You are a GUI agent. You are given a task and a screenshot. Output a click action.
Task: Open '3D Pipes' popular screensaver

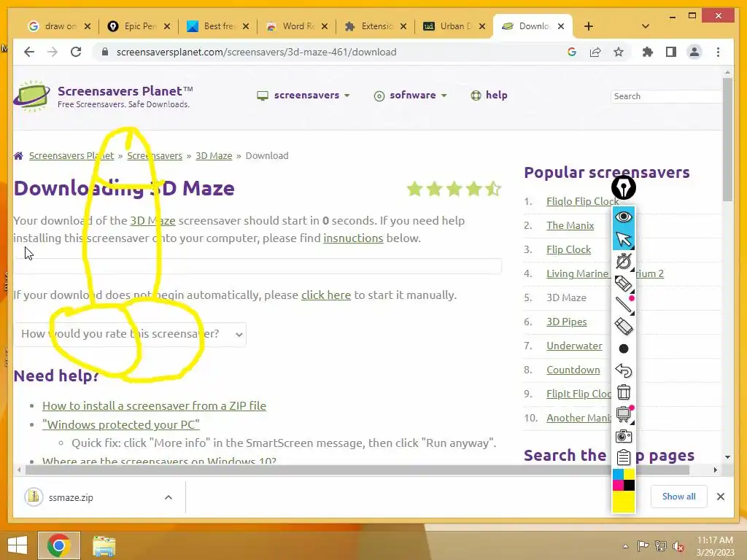tap(566, 322)
